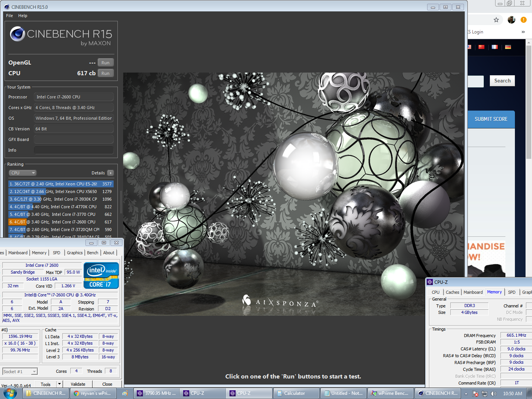This screenshot has width=532, height=399.
Task: Click the Cinebench R15 logo sphere icon
Action: 17,34
